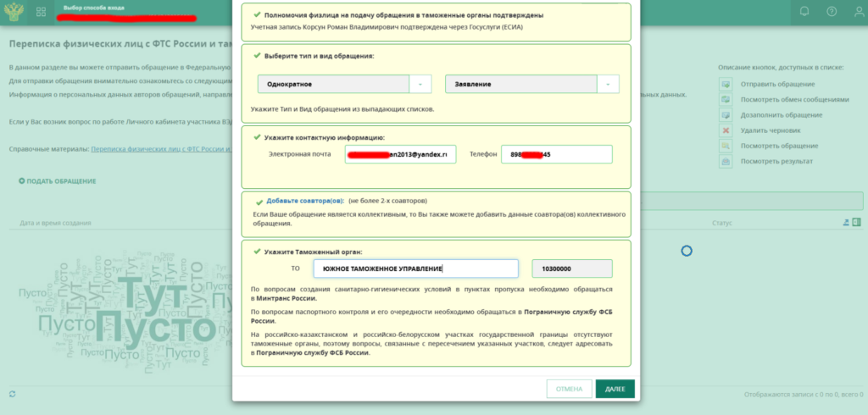Click 'Укажите контактную информацию' heading
The image size is (868, 415).
[x=324, y=137]
